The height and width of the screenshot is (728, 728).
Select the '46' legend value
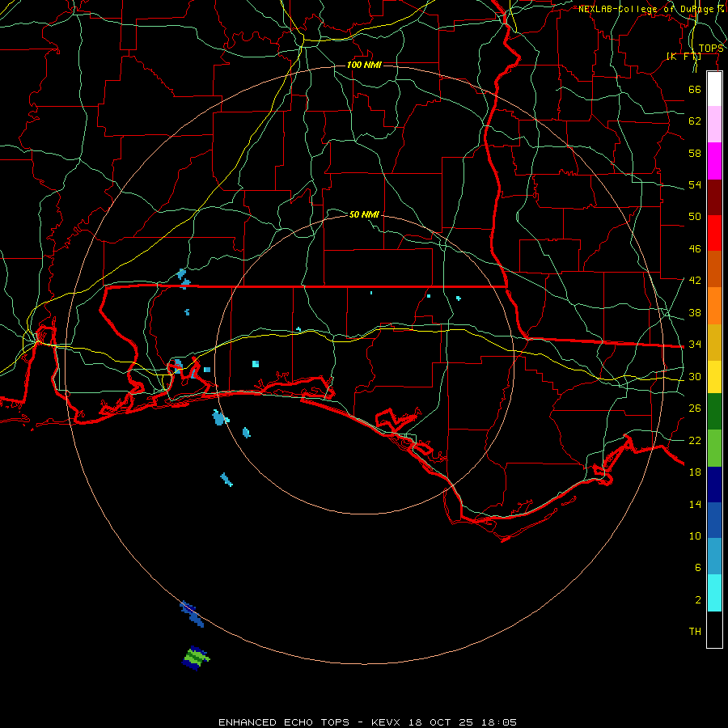pyautogui.click(x=695, y=249)
